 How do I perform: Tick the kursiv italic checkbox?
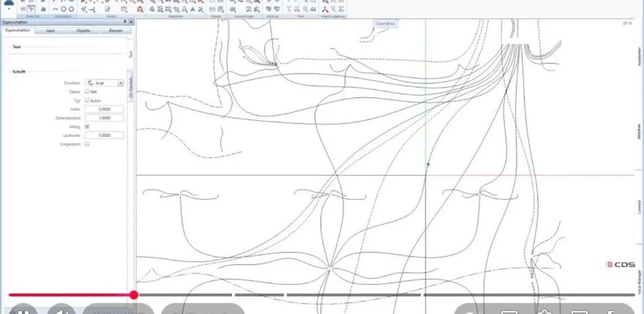point(87,100)
